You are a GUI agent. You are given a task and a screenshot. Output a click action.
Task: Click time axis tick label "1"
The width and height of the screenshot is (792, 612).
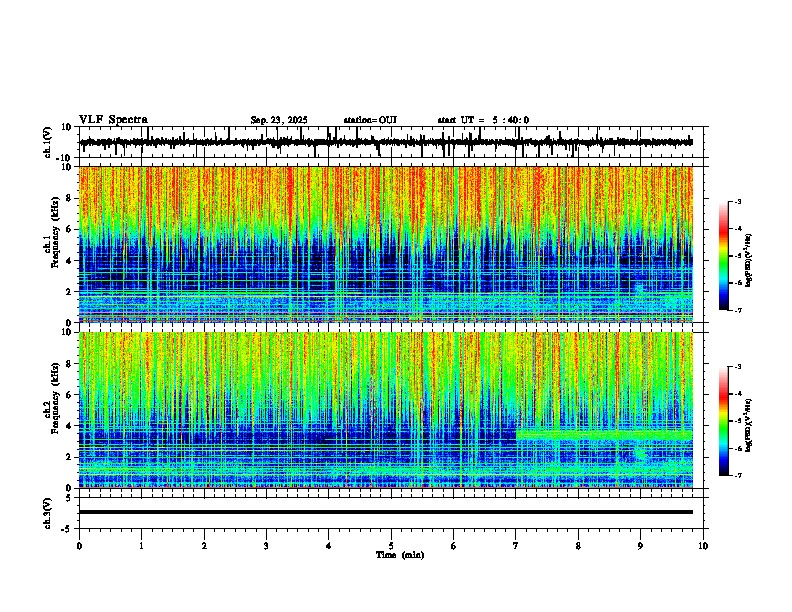[x=141, y=546]
